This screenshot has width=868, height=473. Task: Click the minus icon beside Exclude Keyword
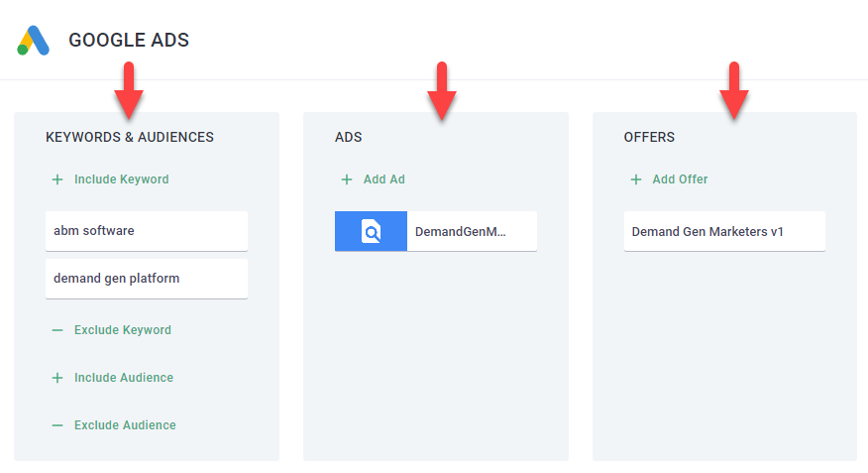pos(57,330)
